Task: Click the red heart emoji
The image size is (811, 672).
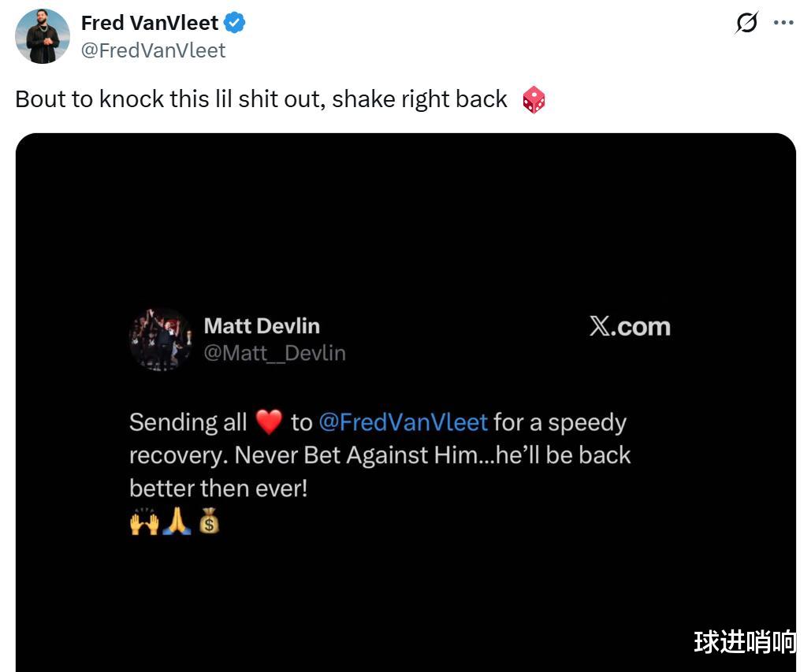Action: coord(269,421)
